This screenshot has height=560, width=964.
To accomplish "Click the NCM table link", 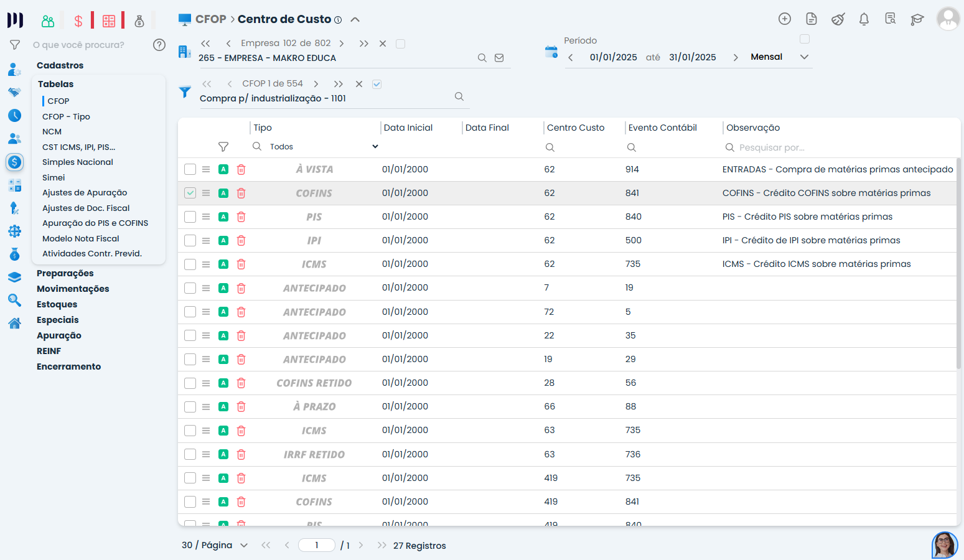I will [x=52, y=132].
